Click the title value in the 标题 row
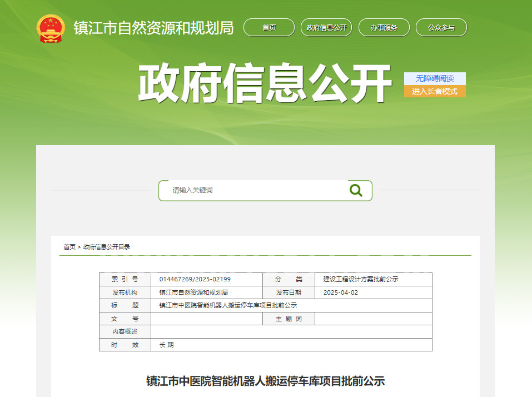This screenshot has width=532, height=397. 228,305
